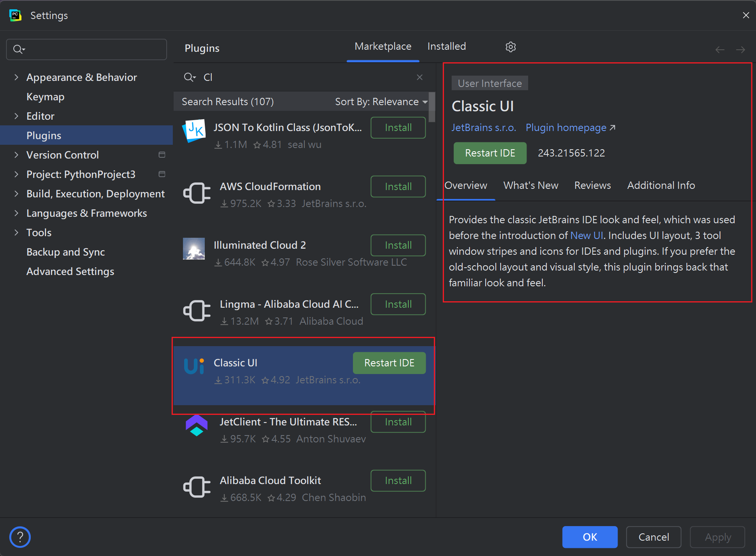The width and height of the screenshot is (756, 556).
Task: Open the help question mark icon
Action: (x=20, y=537)
